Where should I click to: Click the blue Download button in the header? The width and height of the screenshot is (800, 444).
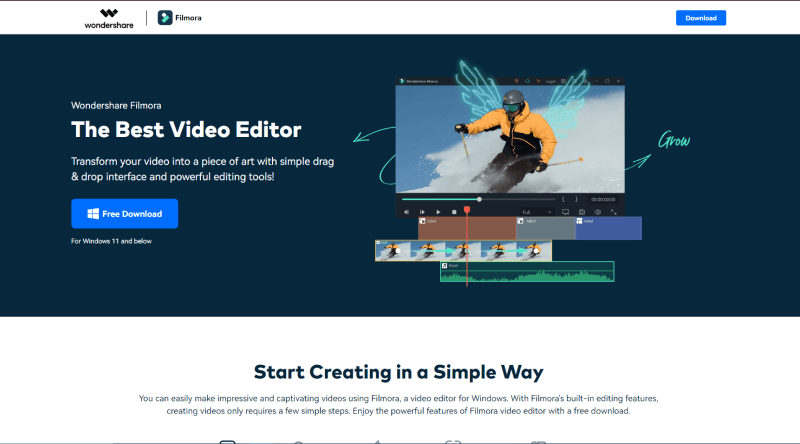[701, 18]
